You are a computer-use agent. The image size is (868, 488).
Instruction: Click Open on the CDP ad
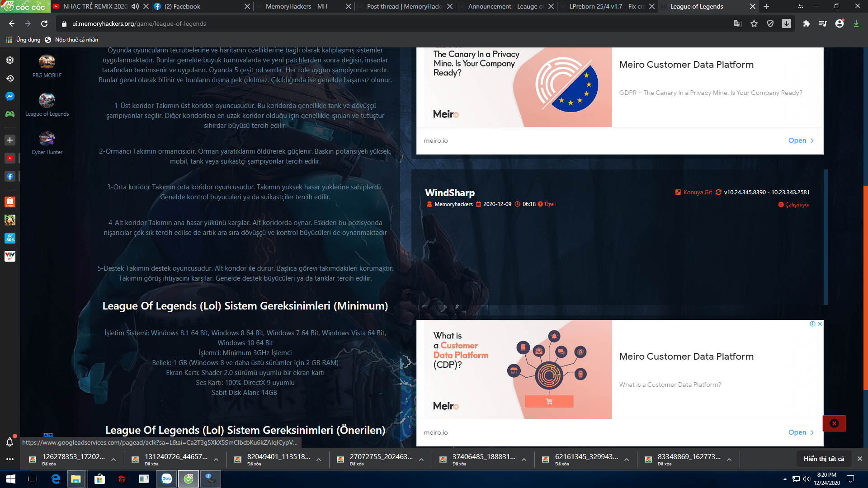tap(801, 432)
